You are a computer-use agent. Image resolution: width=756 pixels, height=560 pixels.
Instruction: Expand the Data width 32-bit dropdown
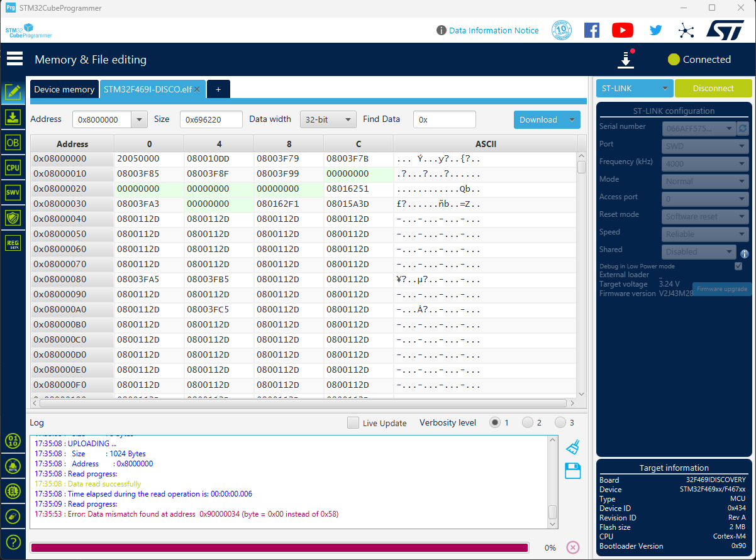[x=328, y=119]
